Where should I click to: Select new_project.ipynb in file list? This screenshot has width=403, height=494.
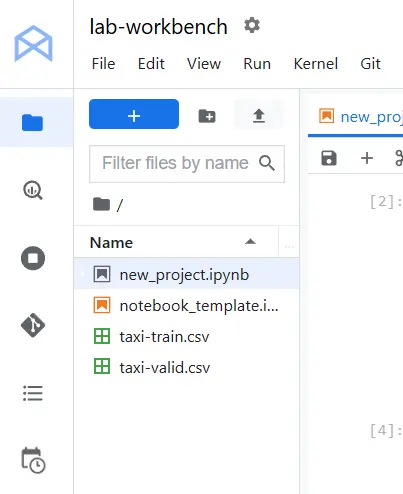187,274
